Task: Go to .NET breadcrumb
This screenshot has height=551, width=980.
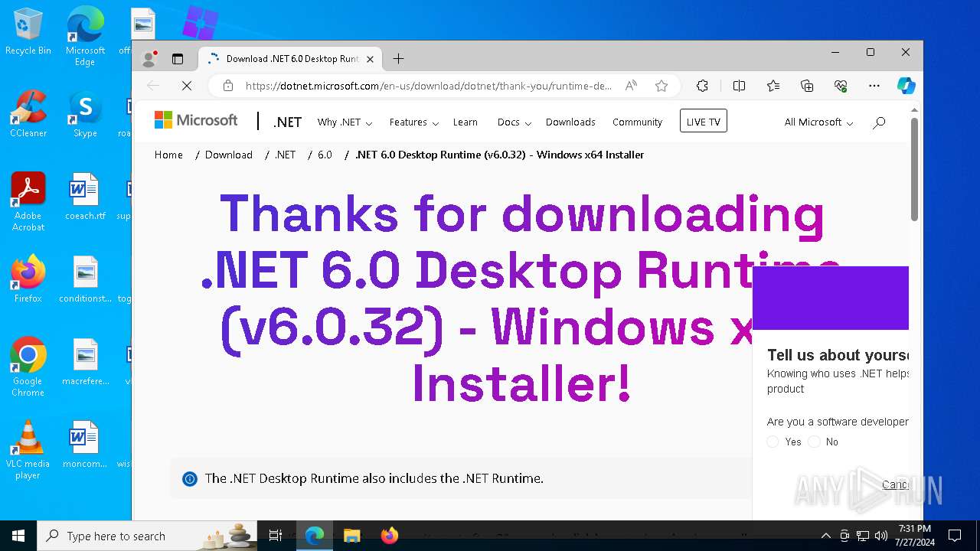Action: [285, 155]
